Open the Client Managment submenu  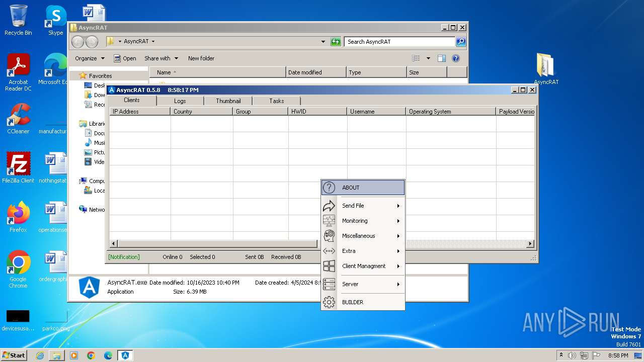[x=363, y=266]
